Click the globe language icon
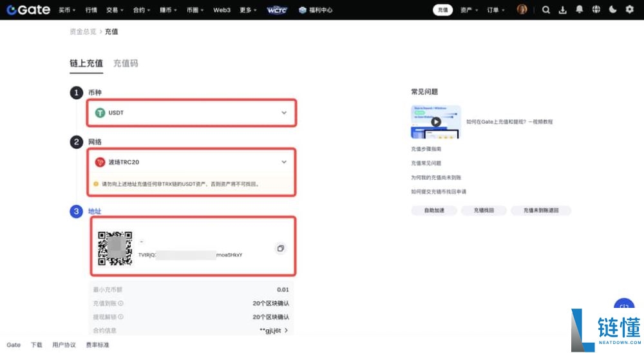The image size is (644, 353). click(x=596, y=10)
